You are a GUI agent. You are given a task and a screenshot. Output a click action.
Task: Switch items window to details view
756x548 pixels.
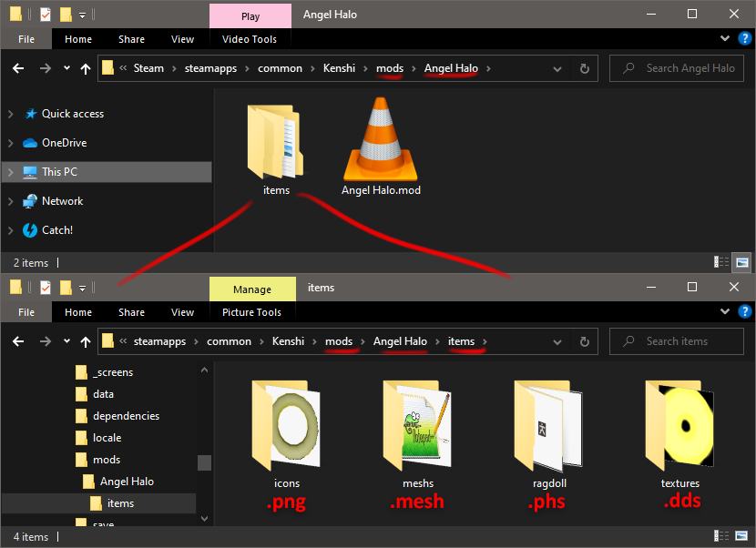pos(721,535)
